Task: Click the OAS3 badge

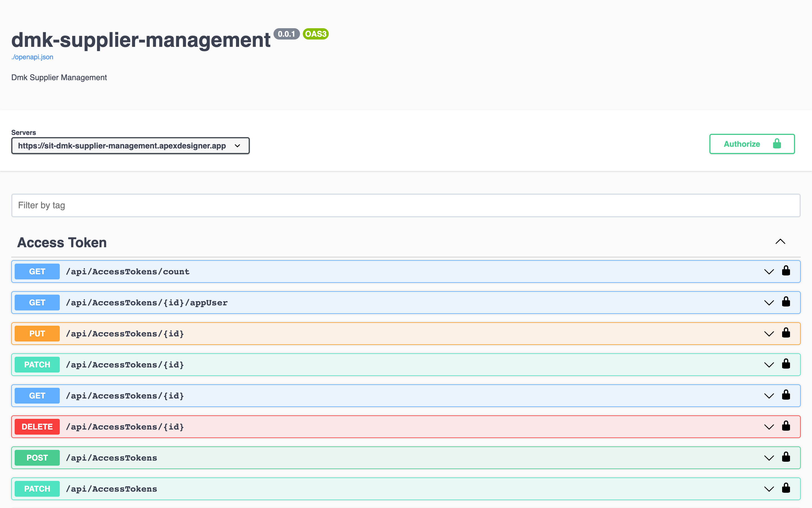Action: pyautogui.click(x=316, y=34)
